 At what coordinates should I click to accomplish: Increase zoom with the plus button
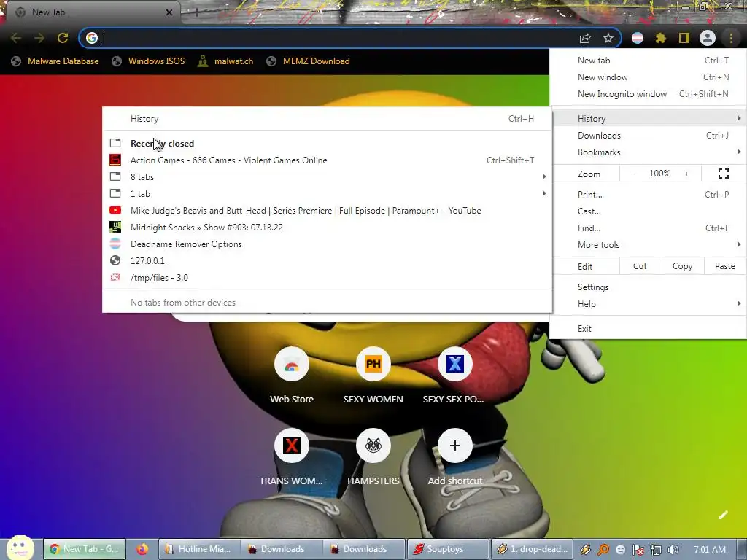[x=686, y=174]
